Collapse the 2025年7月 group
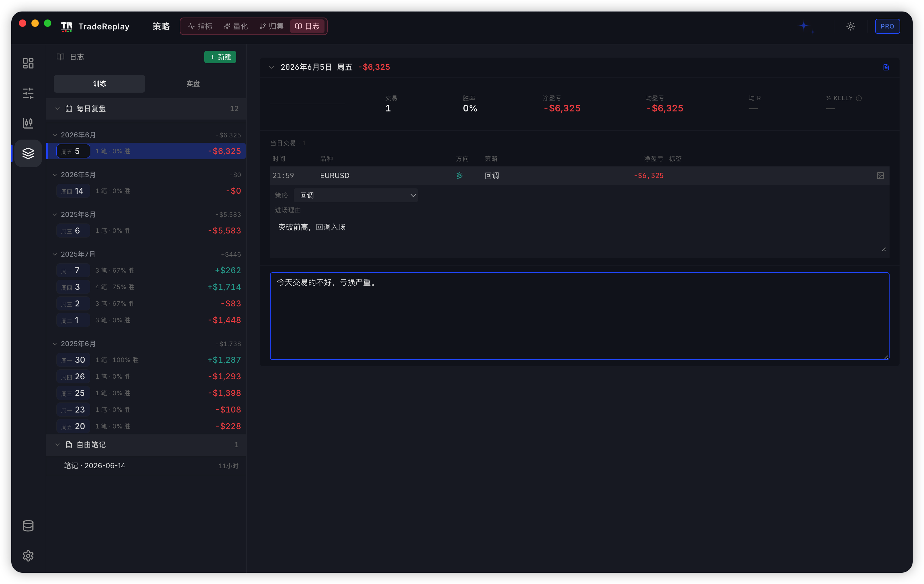This screenshot has width=924, height=584. (55, 254)
